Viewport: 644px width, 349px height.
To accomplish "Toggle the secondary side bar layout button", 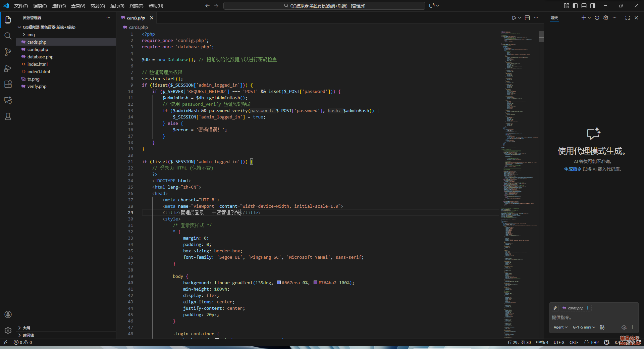I will click(593, 6).
